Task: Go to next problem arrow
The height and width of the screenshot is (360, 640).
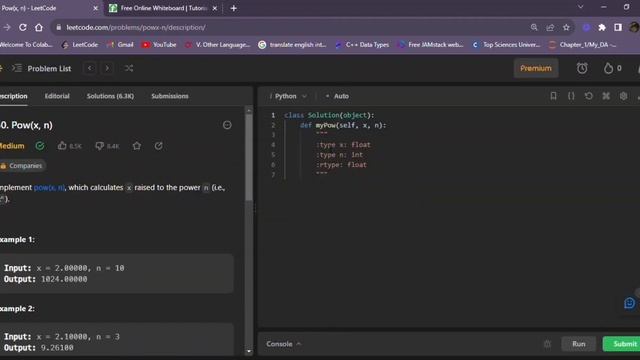Action: [x=107, y=68]
